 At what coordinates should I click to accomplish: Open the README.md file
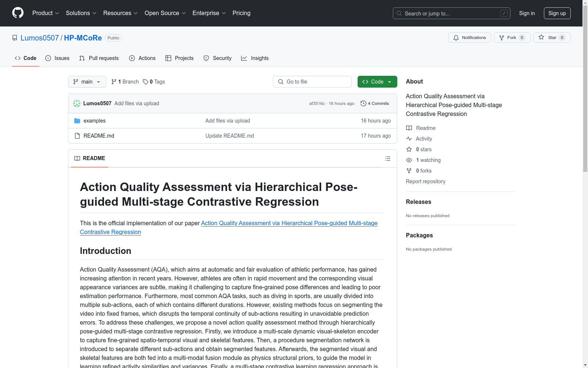99,136
